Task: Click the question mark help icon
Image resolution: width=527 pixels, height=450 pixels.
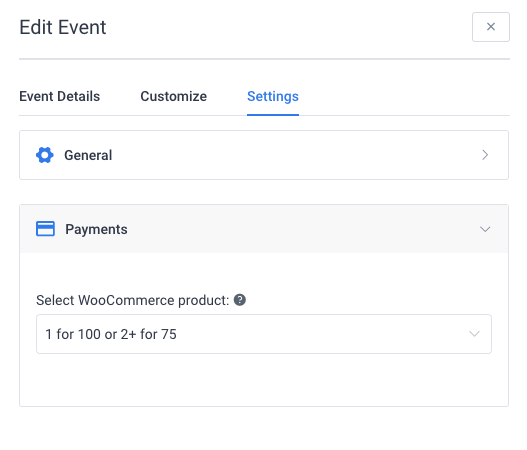Action: click(x=240, y=300)
